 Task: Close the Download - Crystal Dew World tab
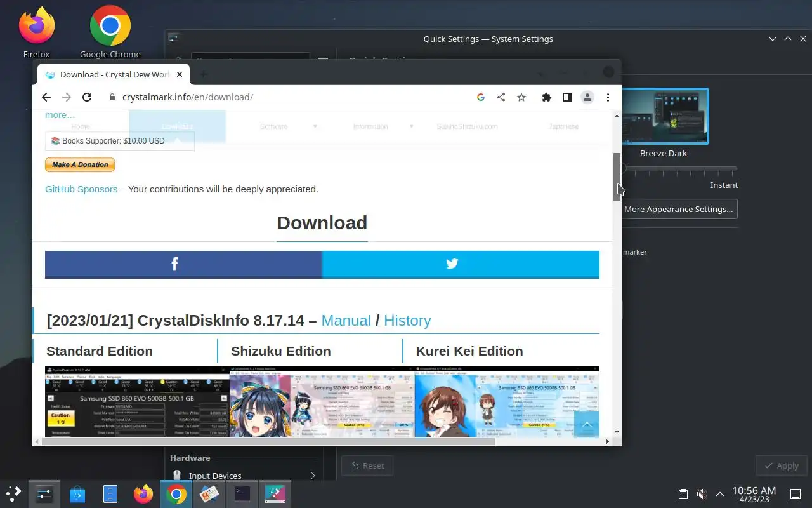pos(180,74)
